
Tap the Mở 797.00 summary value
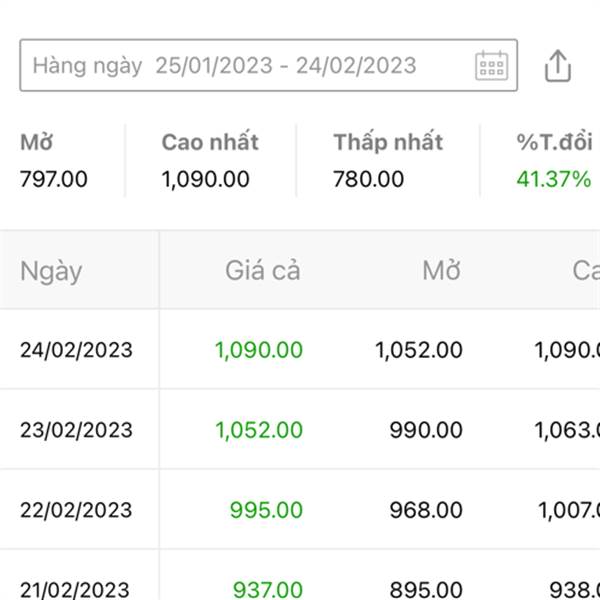pos(54,180)
